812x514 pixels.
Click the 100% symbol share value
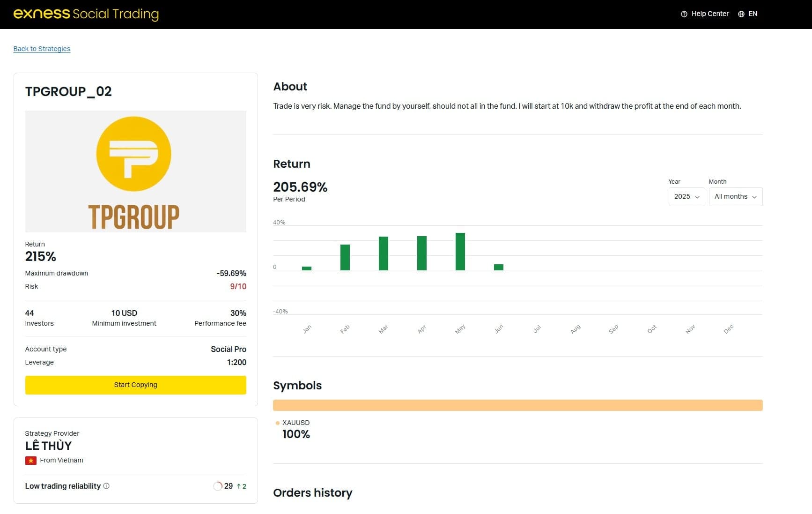coord(296,434)
